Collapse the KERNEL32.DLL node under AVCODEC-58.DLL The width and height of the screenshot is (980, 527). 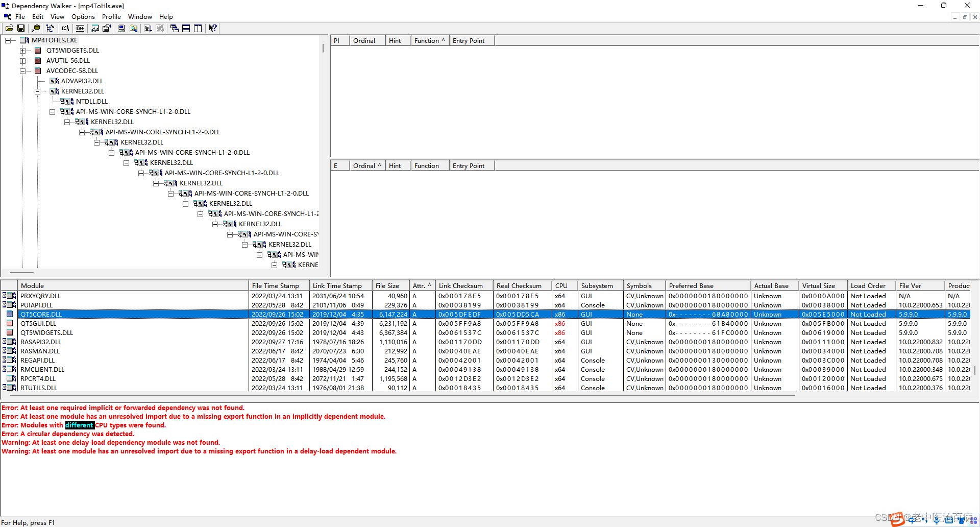pos(38,91)
